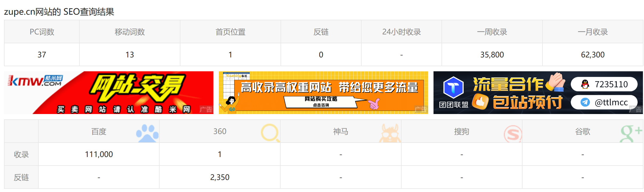644x192 pixels.
Task: Click the 百度 column header
Action: click(x=99, y=131)
